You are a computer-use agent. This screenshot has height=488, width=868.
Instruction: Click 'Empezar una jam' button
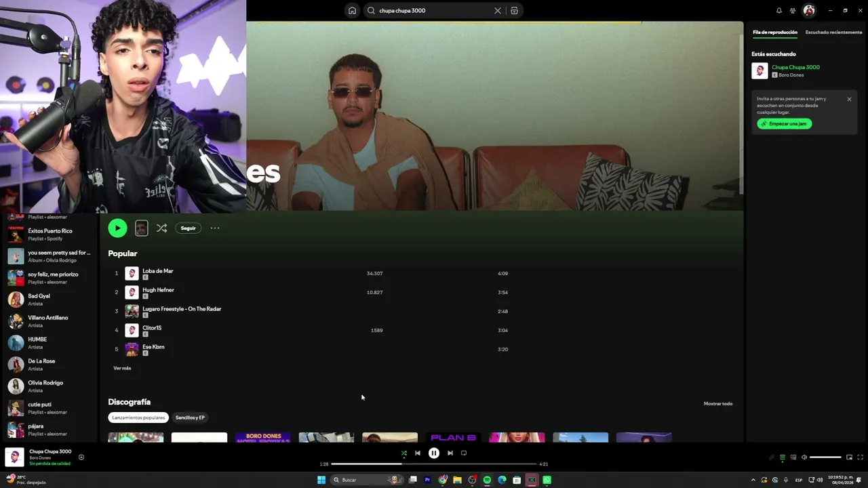tap(784, 124)
